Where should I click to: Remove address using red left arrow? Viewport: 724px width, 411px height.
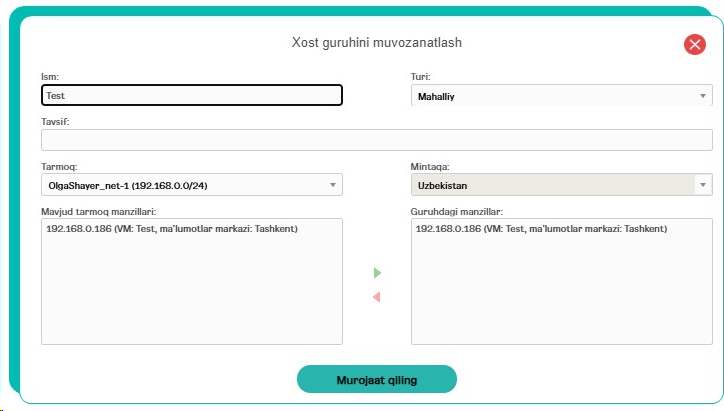pyautogui.click(x=377, y=297)
